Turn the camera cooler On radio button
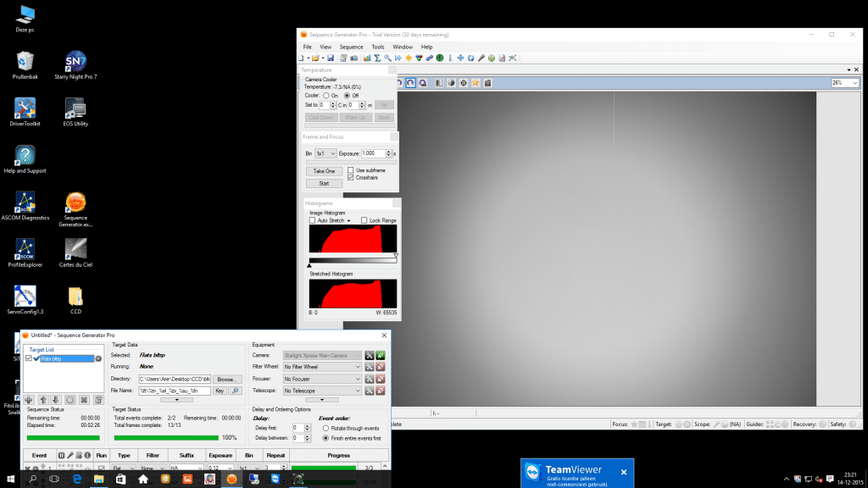 tap(326, 96)
